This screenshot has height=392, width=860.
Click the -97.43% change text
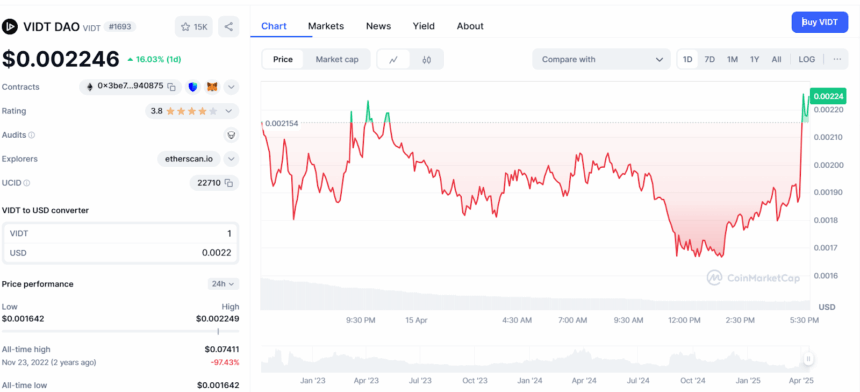click(x=225, y=362)
